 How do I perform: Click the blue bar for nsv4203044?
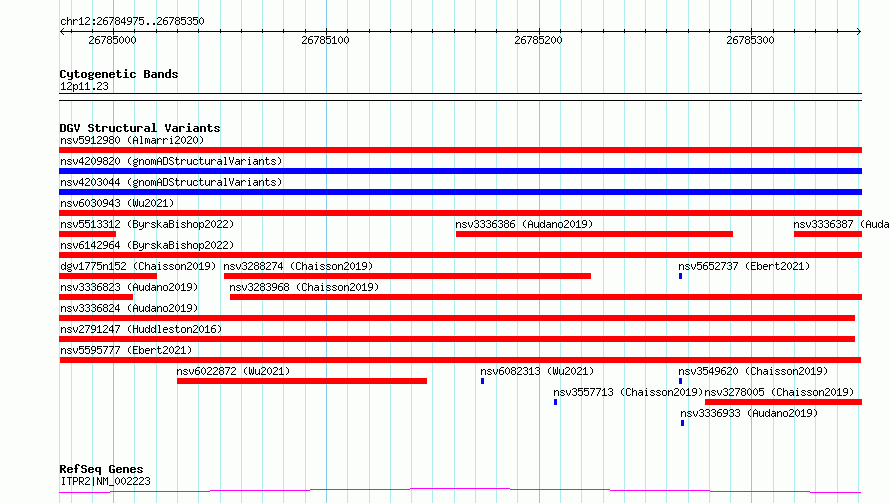460,192
